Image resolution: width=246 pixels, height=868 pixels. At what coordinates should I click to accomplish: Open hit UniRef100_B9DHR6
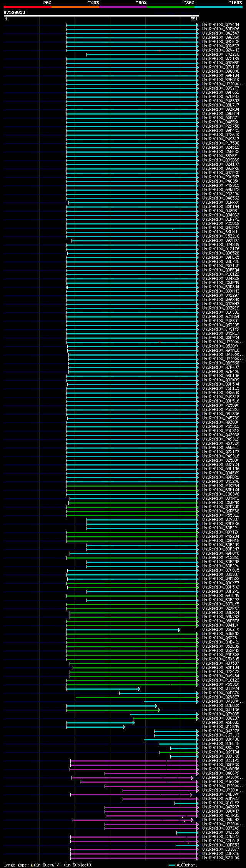(221, 29)
